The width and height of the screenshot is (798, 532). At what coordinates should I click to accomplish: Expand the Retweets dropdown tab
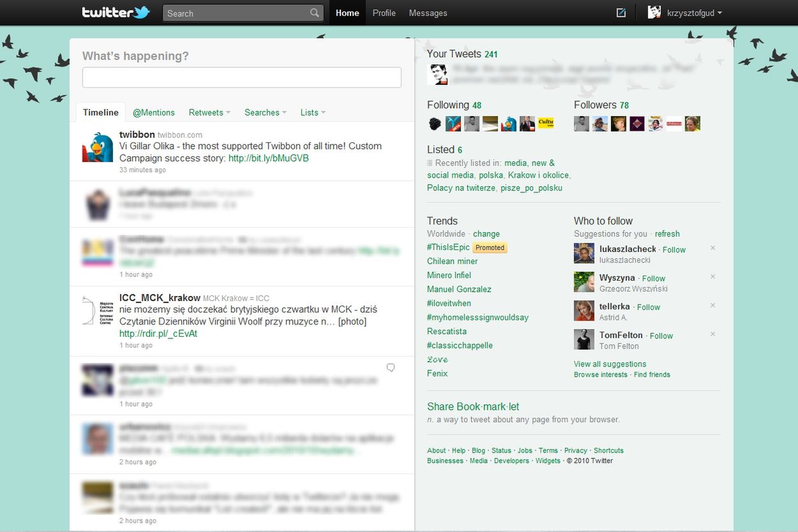coord(209,112)
